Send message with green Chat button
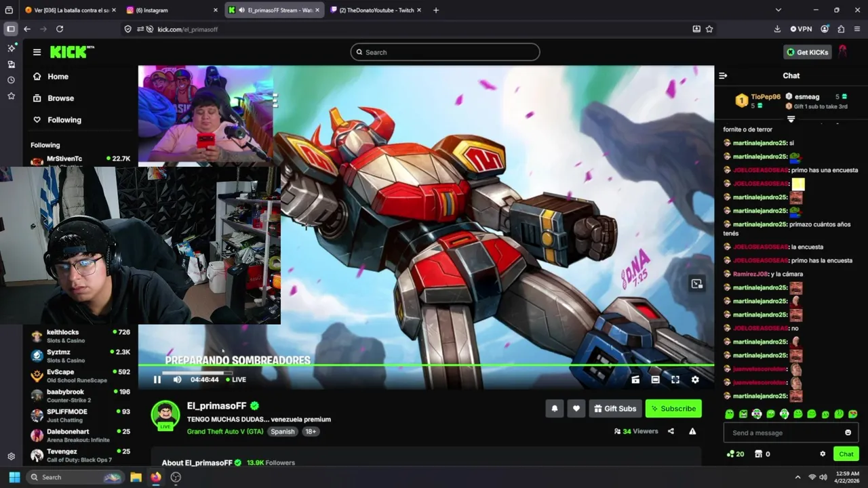 coord(846,454)
